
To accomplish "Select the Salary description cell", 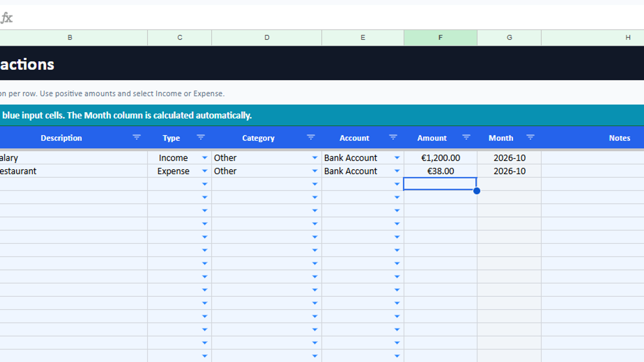I will [73, 158].
